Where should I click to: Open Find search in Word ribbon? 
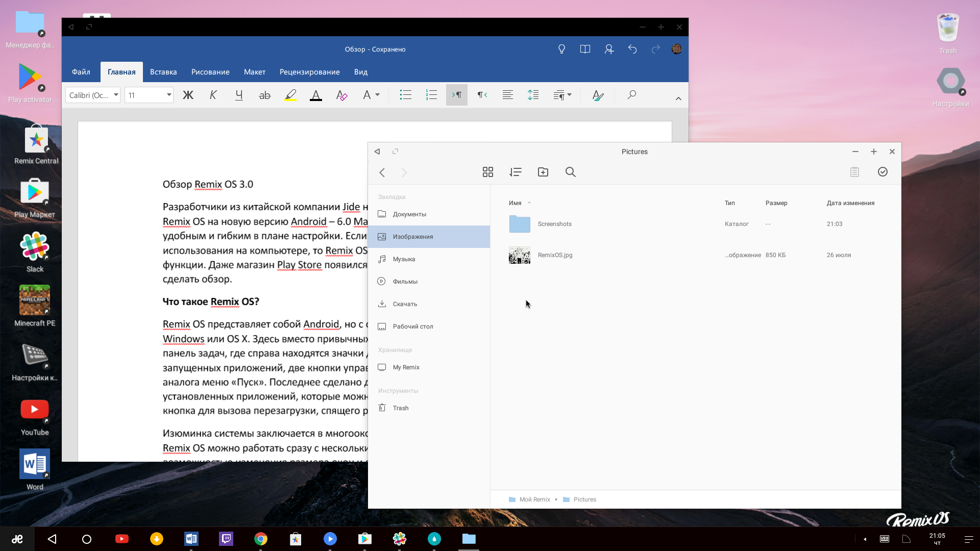[632, 95]
